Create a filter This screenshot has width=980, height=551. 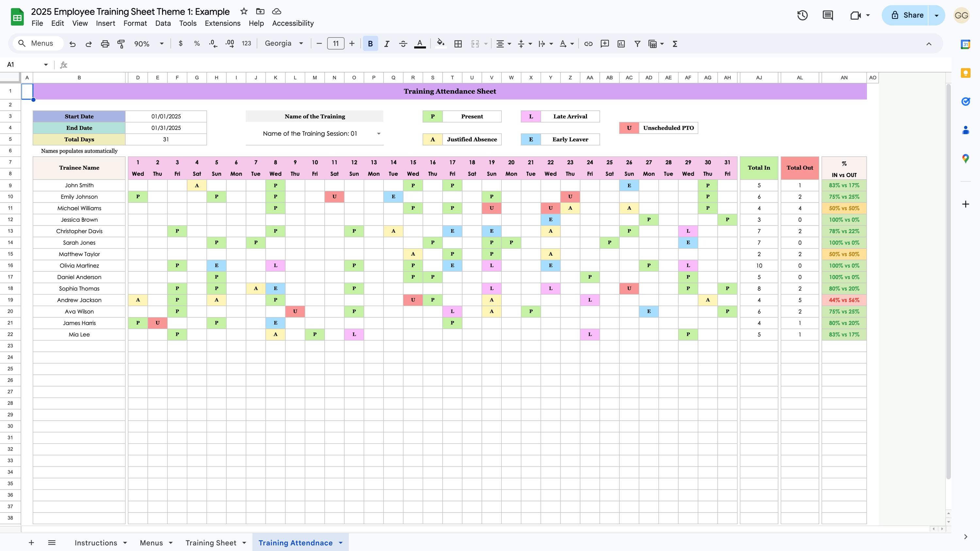coord(637,43)
